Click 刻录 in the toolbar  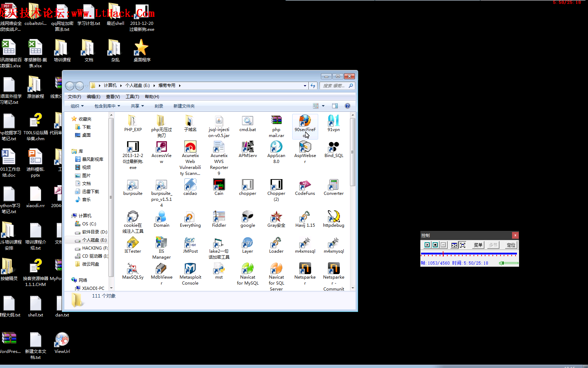coord(159,106)
